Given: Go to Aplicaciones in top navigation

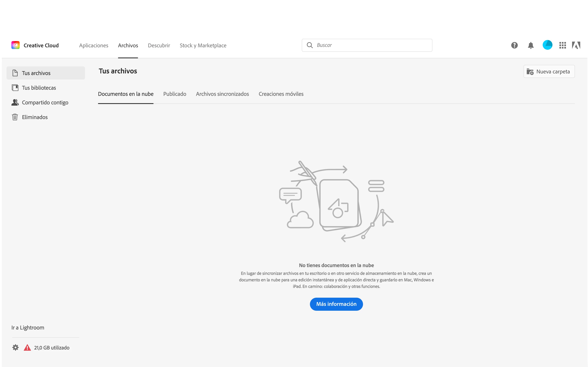Looking at the screenshot, I should [x=94, y=45].
